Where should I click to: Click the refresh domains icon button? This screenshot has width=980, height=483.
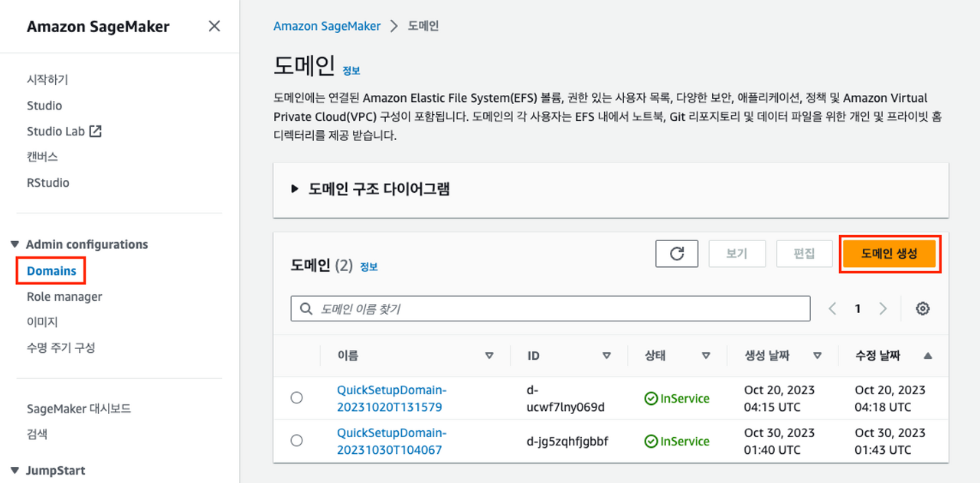[x=677, y=253]
